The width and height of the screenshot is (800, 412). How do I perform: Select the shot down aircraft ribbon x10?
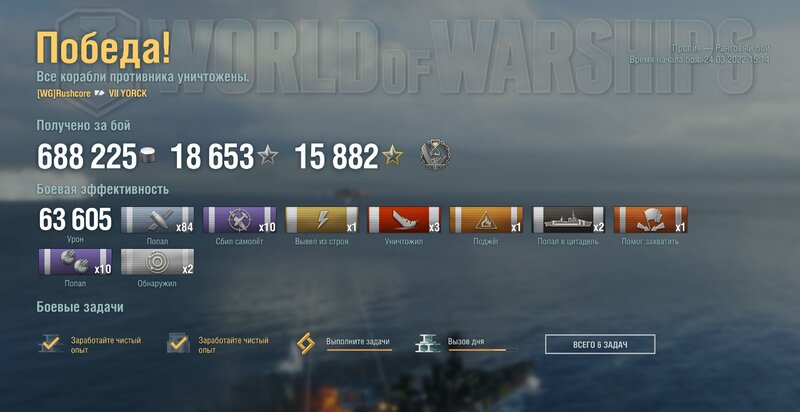tap(239, 220)
